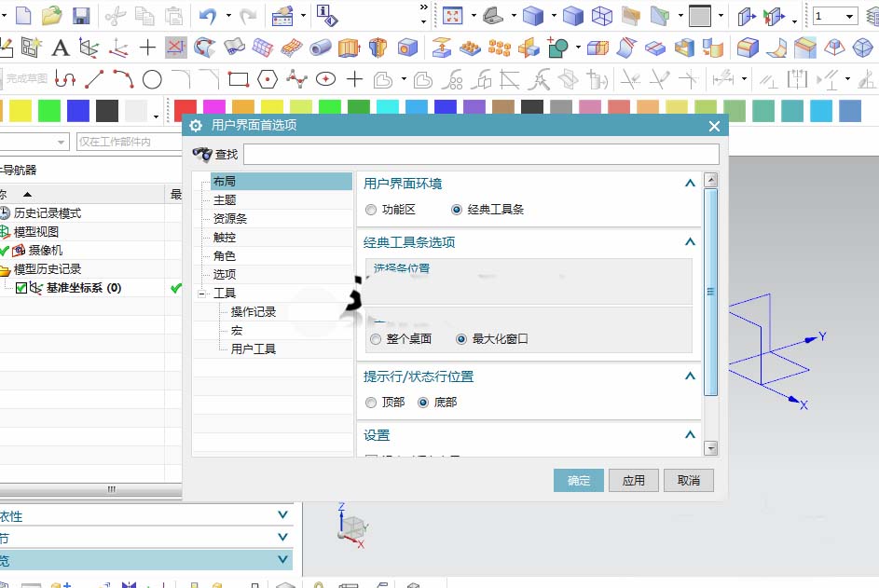
Task: Pick the green color swatch below the toolbar
Action: point(49,110)
